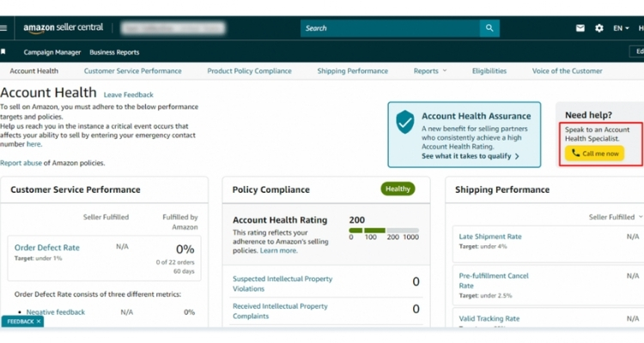Image resolution: width=644 pixels, height=343 pixels.
Task: Close the Feedback tab with X
Action: pyautogui.click(x=39, y=322)
